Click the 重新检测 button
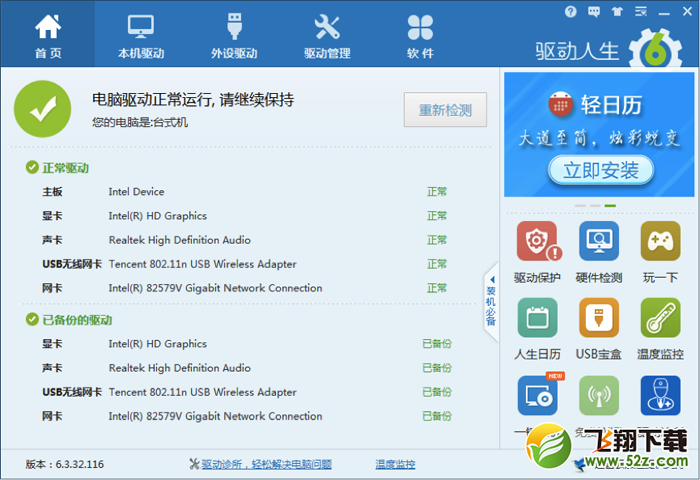Image resolution: width=700 pixels, height=480 pixels. click(445, 110)
